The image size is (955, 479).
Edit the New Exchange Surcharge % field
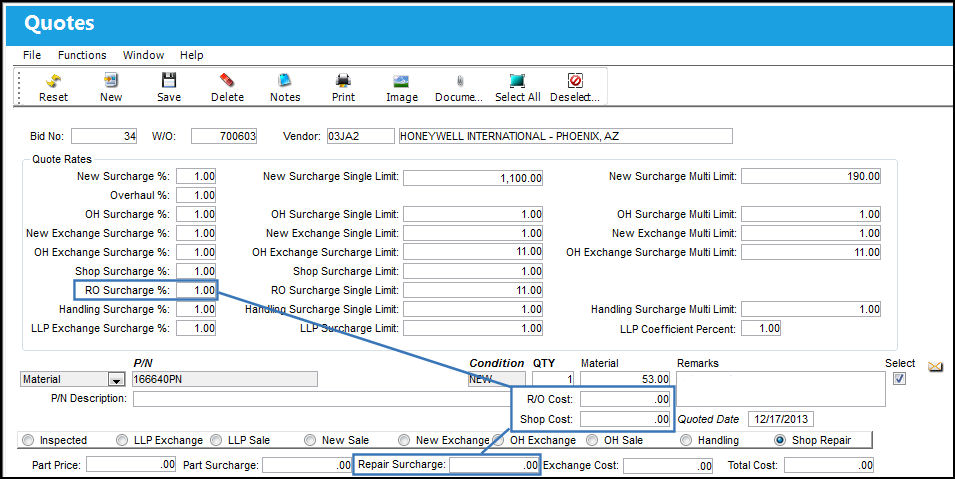click(196, 233)
